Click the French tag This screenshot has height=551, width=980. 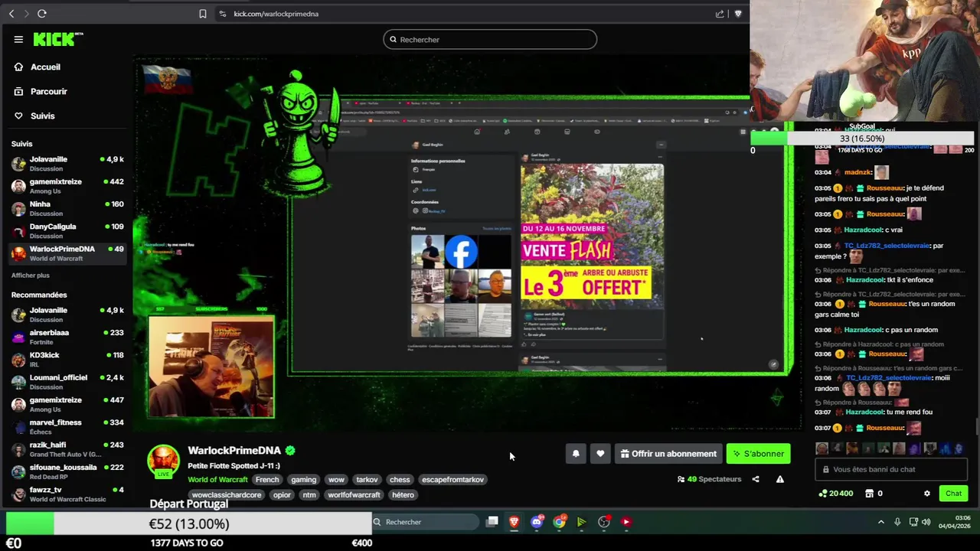click(x=267, y=480)
